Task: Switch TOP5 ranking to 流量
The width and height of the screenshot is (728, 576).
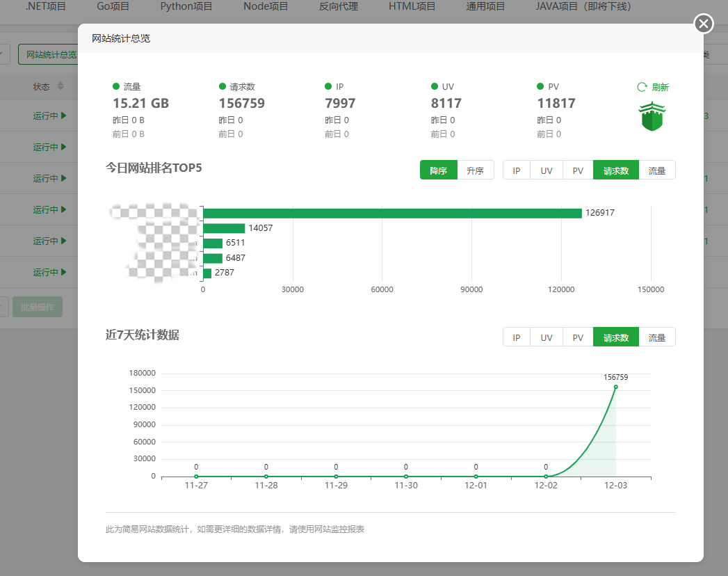Action: [x=657, y=170]
